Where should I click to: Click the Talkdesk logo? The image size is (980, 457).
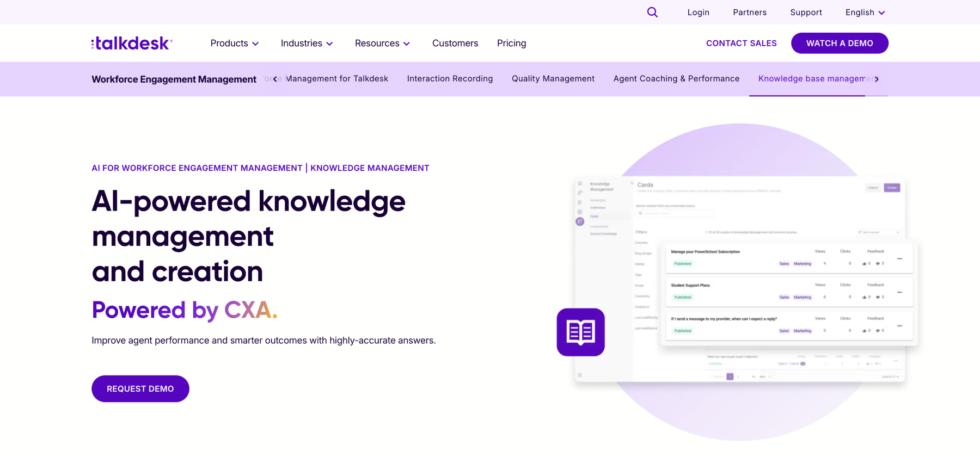pyautogui.click(x=132, y=43)
